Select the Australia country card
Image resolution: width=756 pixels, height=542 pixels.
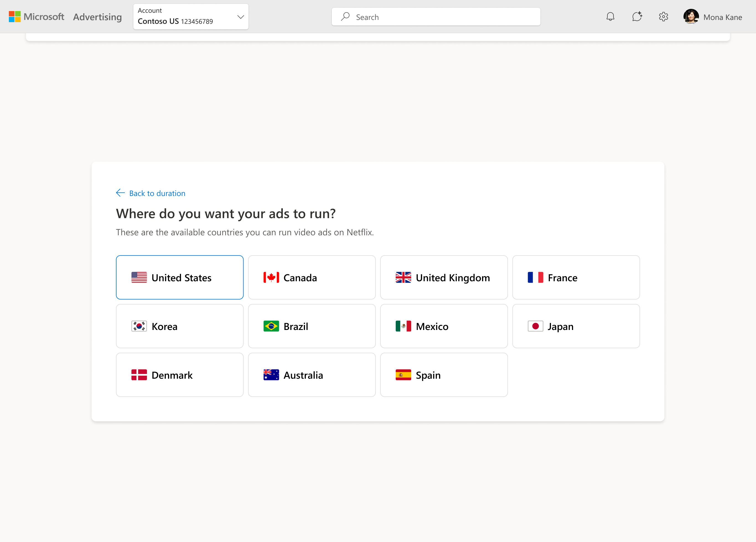[x=312, y=375]
